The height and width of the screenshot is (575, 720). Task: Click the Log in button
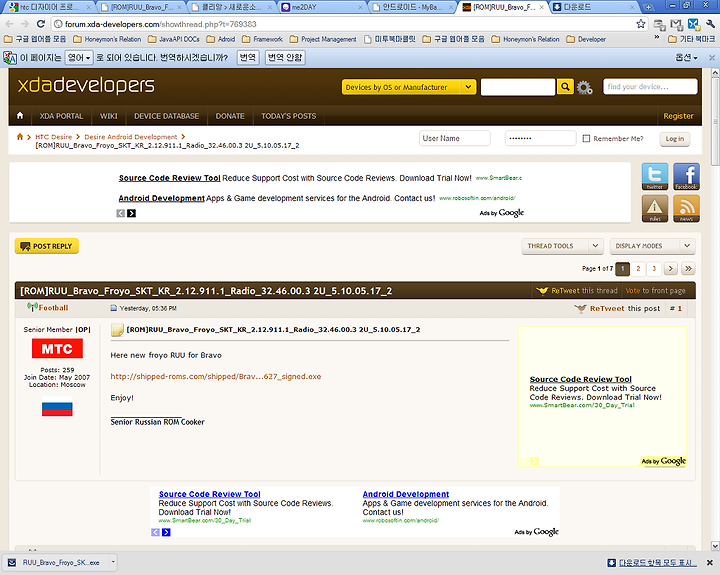point(675,139)
